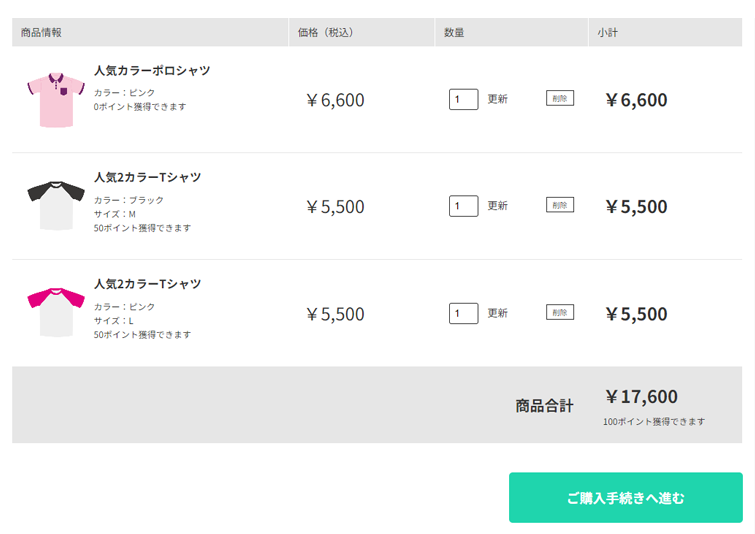Screen dimensions: 755x534
Task: Click the 数量 column header
Action: [x=454, y=32]
